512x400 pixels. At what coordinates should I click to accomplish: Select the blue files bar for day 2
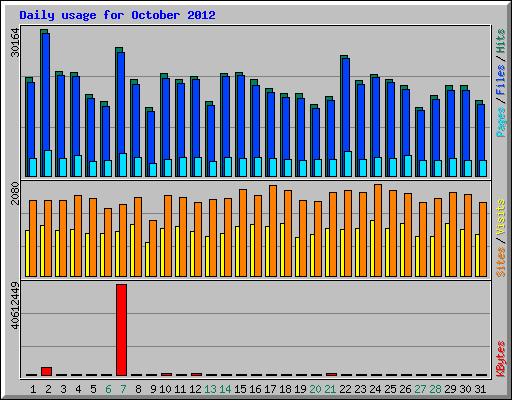46,92
